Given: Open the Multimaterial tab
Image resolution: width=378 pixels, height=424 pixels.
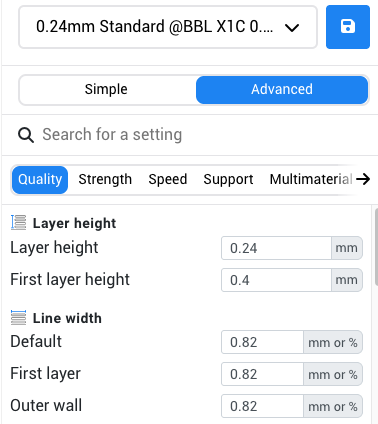Looking at the screenshot, I should coord(311,180).
